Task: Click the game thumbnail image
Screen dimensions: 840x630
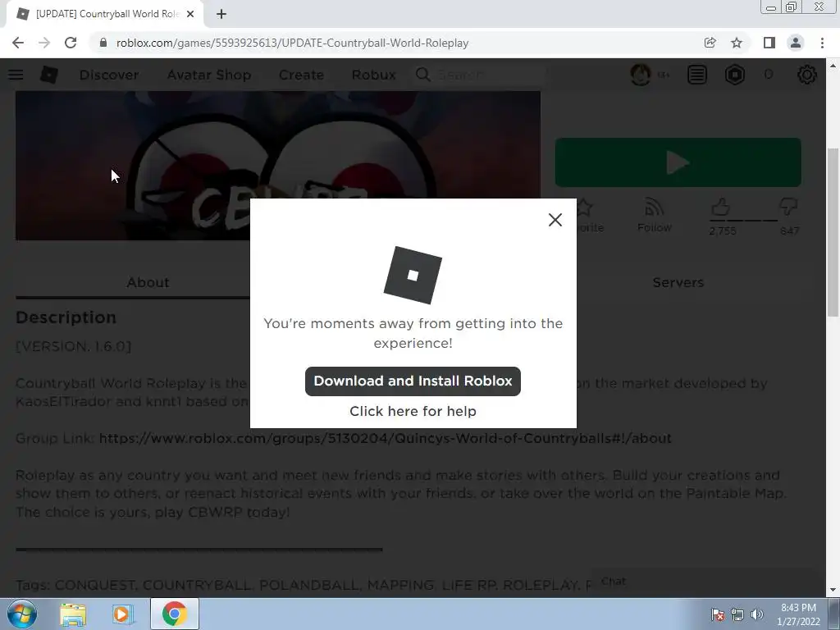Action: [x=277, y=166]
